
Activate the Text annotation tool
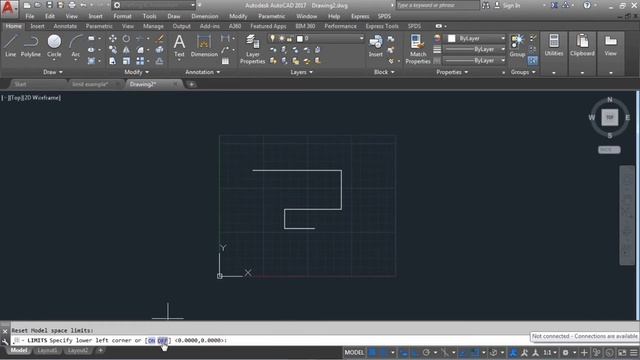179,45
